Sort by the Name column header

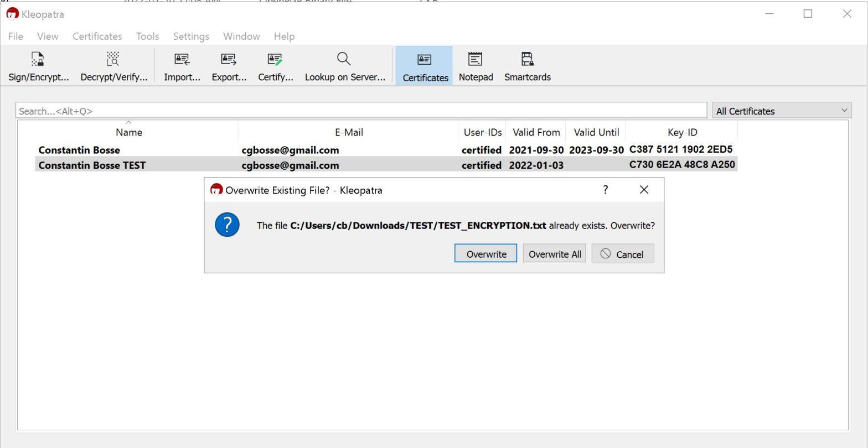tap(129, 132)
